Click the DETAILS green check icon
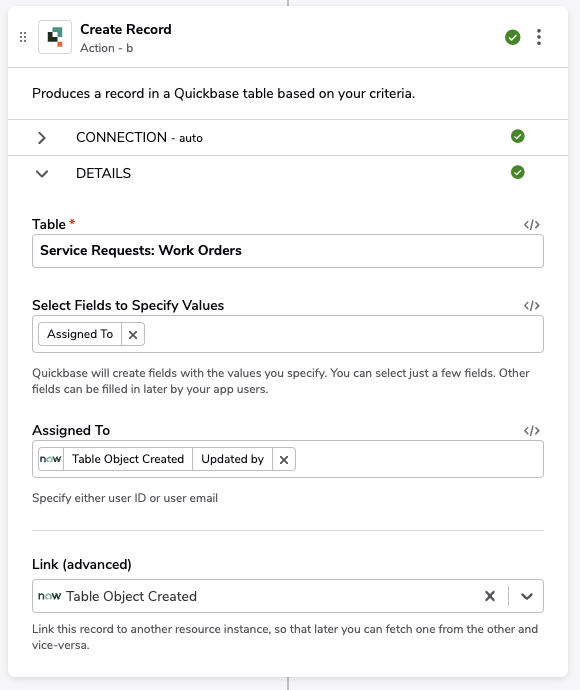 pos(518,172)
